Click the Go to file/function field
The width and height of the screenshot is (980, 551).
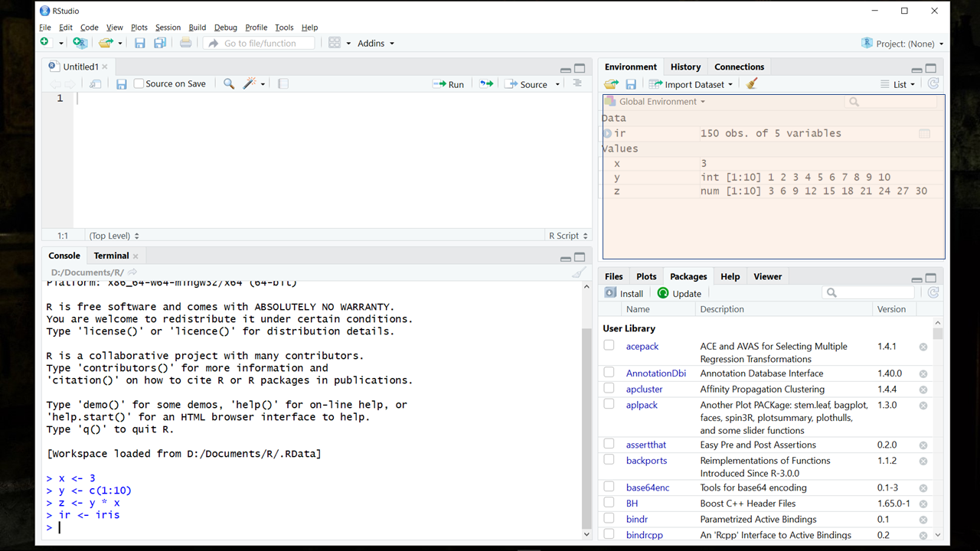(260, 44)
